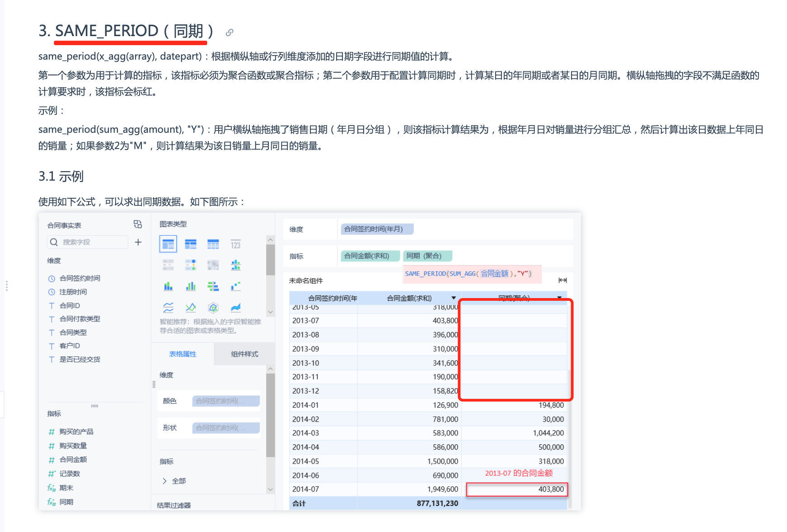Select the greyed text list chart icon

click(168, 265)
